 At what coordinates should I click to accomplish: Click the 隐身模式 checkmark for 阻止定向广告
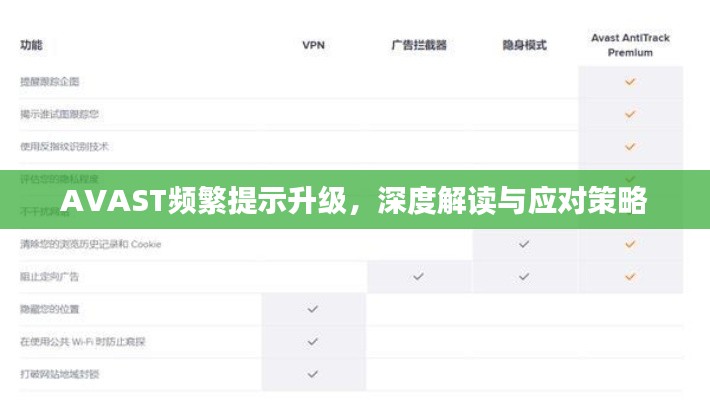[x=524, y=276]
